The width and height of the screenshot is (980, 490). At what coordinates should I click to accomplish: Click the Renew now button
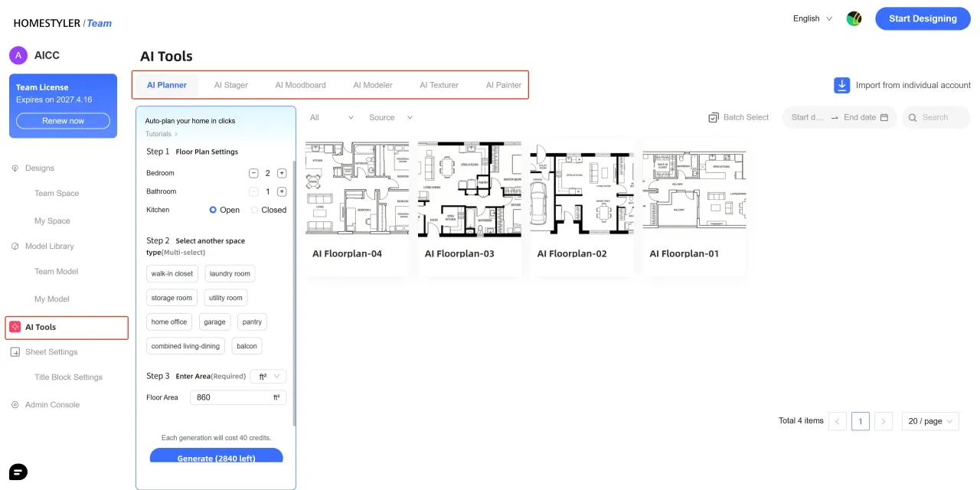pyautogui.click(x=63, y=121)
